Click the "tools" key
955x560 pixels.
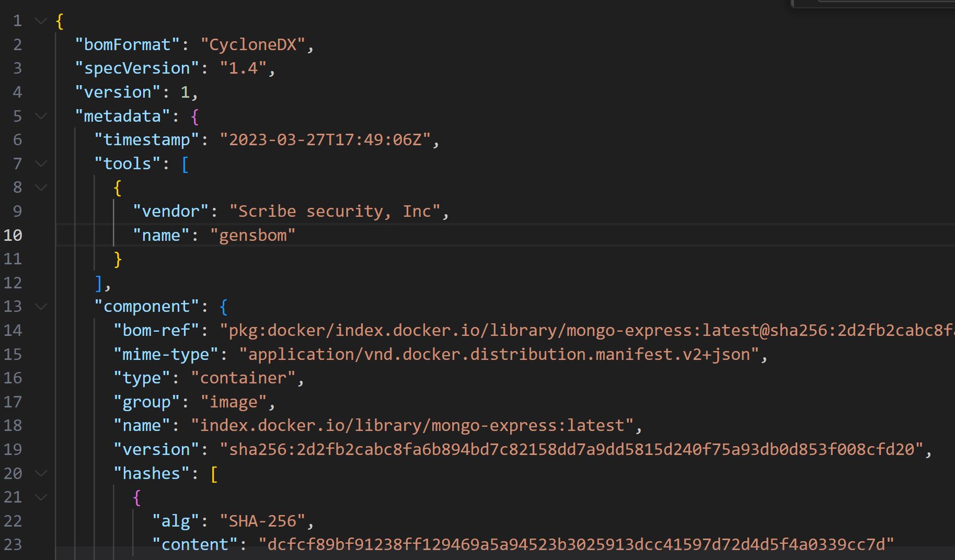tap(128, 164)
